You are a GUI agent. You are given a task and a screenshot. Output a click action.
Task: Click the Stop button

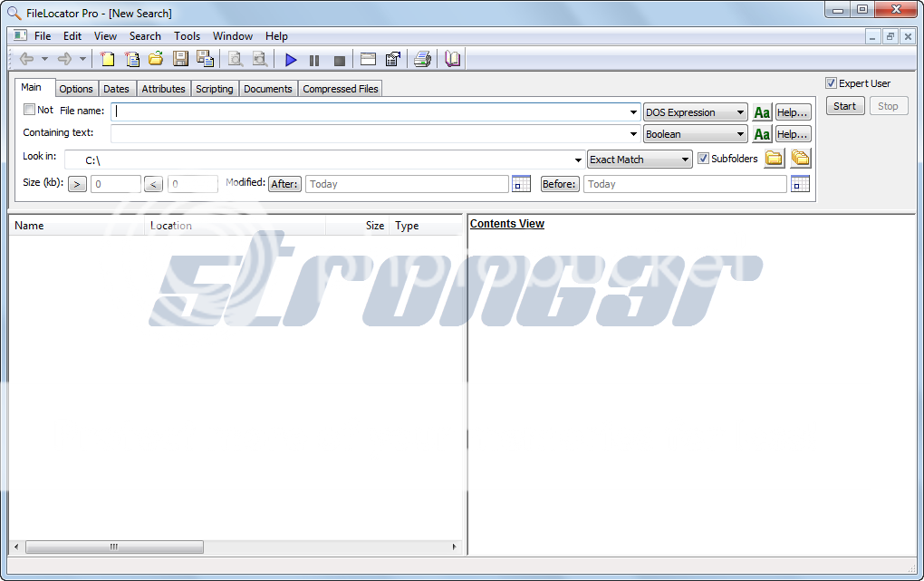tap(888, 106)
